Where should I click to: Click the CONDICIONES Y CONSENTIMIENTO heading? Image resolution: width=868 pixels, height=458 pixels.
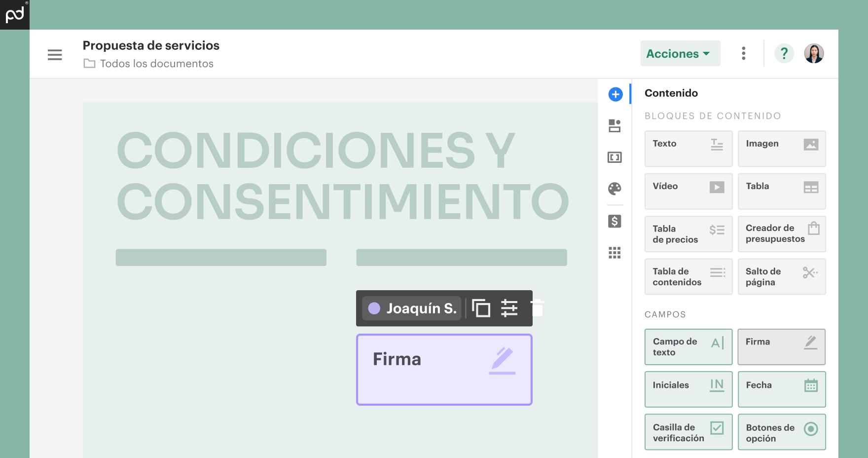(343, 175)
